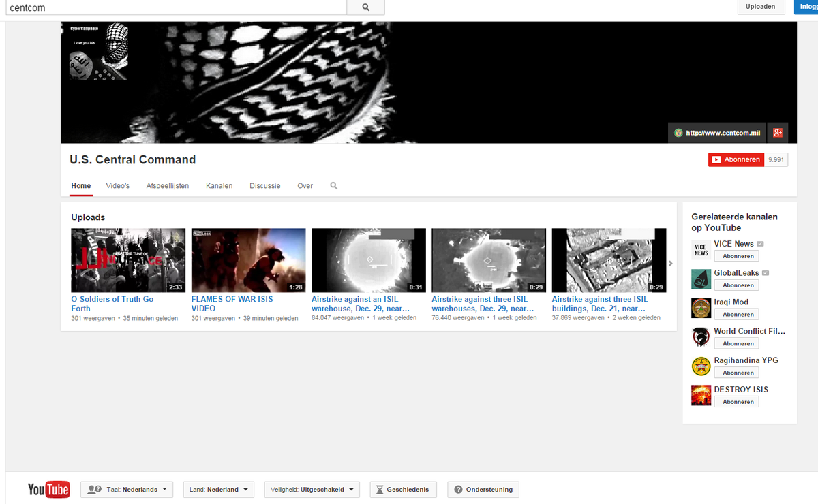Viewport: 818px width, 504px height.
Task: Subscribe to World Conflict Films with Abonneren
Action: 738,343
